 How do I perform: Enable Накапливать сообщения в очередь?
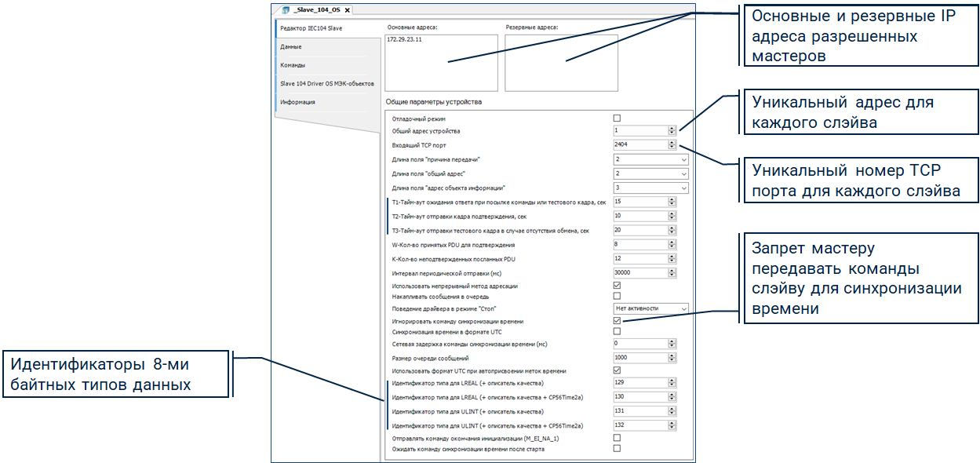[617, 296]
